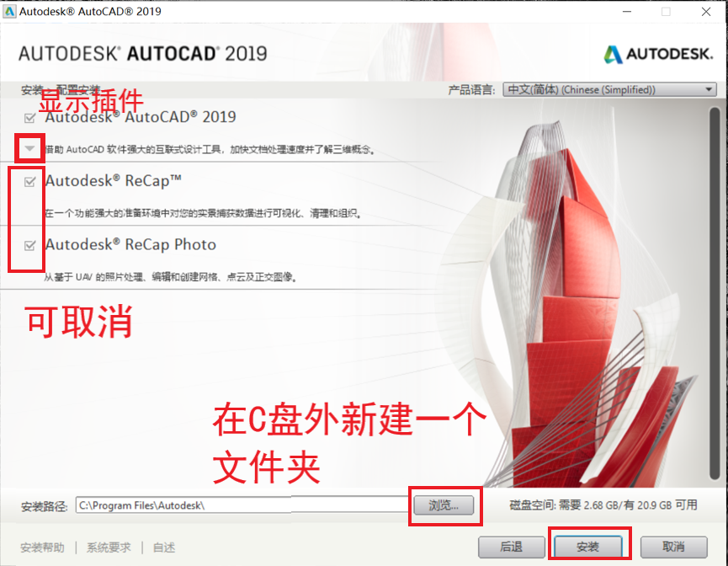The width and height of the screenshot is (728, 566).
Task: Click the 浏览... browse button
Action: 444,505
